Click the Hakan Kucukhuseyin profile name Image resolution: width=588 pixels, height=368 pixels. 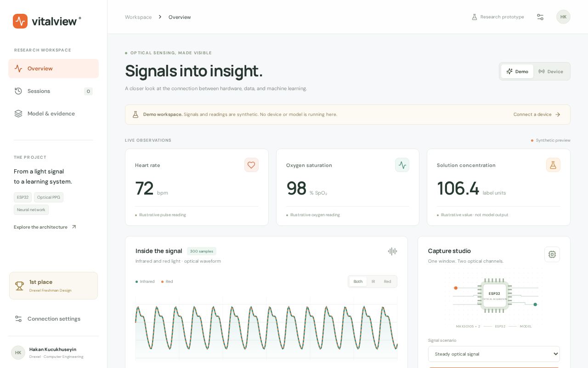[x=53, y=350]
